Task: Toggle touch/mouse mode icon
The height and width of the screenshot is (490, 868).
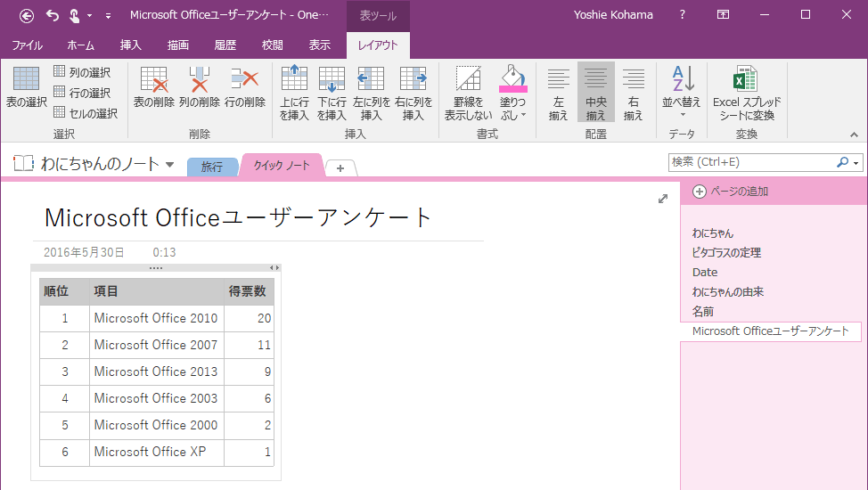Action: [x=74, y=15]
